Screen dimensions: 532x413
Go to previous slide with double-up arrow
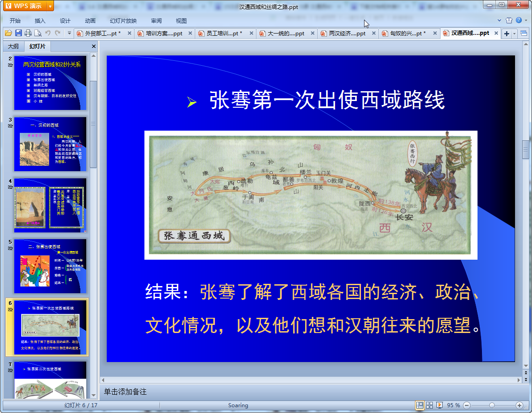pyautogui.click(x=526, y=373)
